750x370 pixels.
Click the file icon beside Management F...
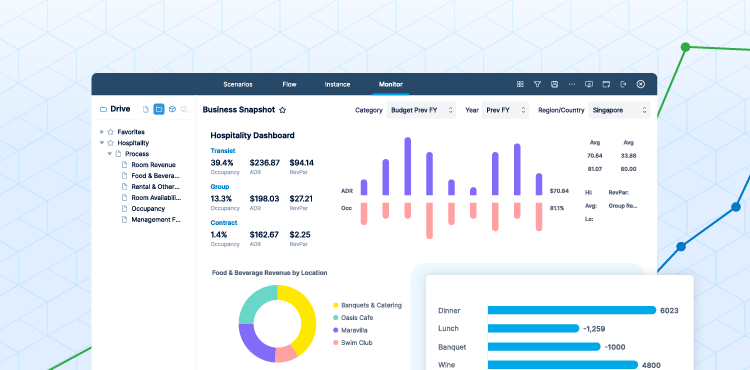tap(125, 220)
